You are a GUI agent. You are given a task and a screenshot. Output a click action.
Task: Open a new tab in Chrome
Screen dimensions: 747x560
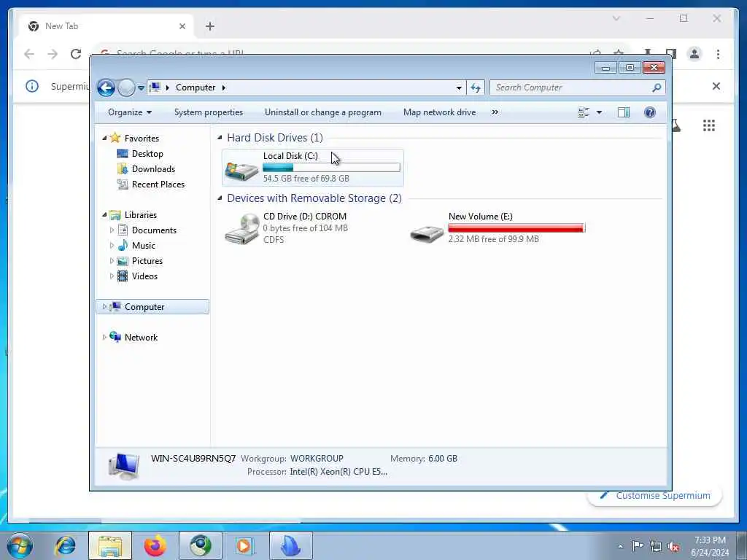(x=209, y=26)
